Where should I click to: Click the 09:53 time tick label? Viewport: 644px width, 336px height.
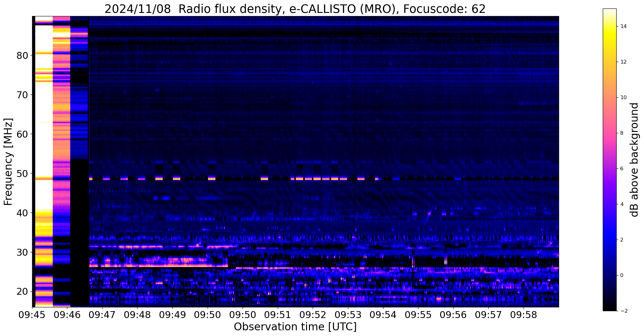348,315
